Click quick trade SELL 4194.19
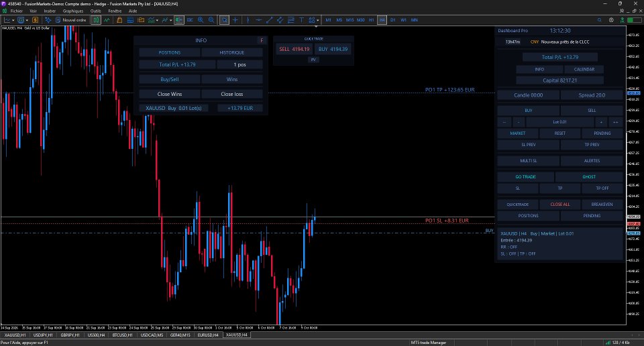The width and height of the screenshot is (644, 346). coord(294,49)
